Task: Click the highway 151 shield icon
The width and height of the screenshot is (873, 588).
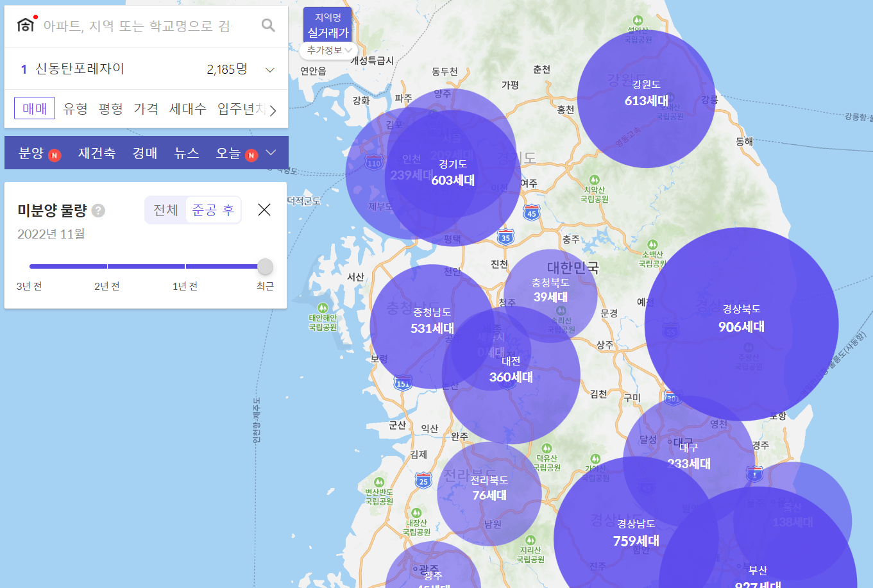Action: pyautogui.click(x=403, y=383)
